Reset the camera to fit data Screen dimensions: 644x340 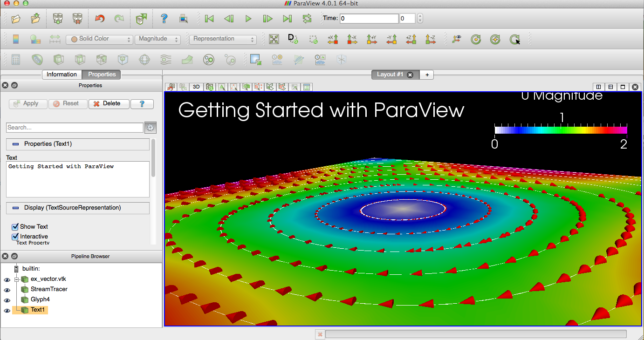(x=274, y=39)
